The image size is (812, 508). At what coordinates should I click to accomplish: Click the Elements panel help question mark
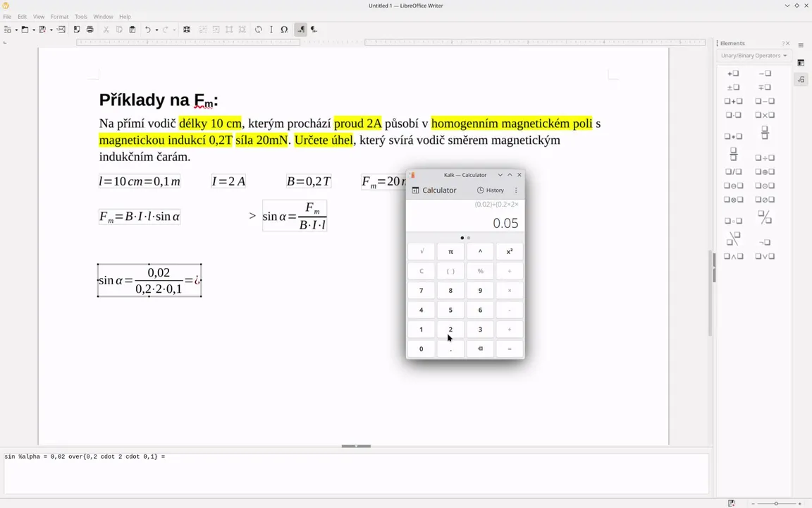click(x=783, y=44)
